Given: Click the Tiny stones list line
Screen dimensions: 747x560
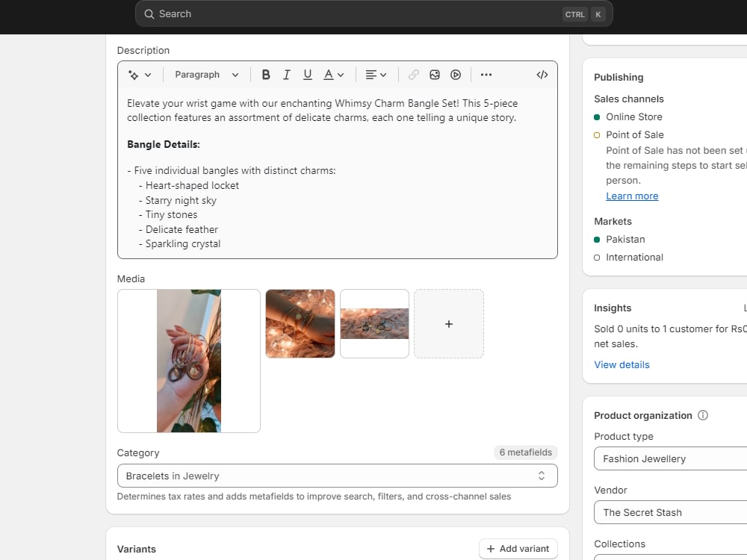Looking at the screenshot, I should pyautogui.click(x=168, y=215).
